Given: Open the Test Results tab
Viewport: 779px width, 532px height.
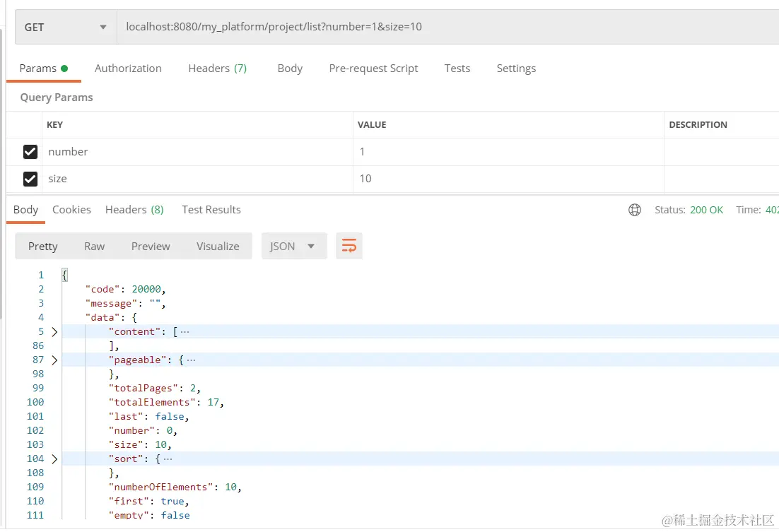Looking at the screenshot, I should pyautogui.click(x=211, y=210).
